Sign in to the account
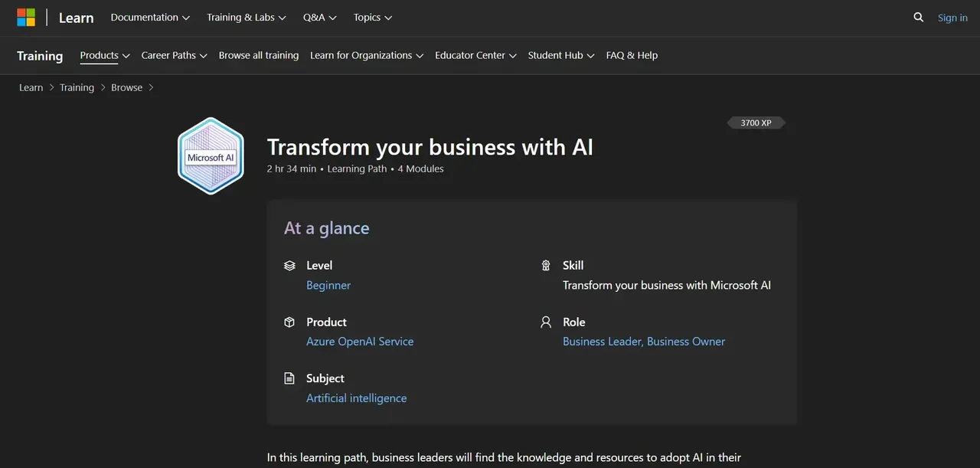Viewport: 980px width, 468px height. 952,18
